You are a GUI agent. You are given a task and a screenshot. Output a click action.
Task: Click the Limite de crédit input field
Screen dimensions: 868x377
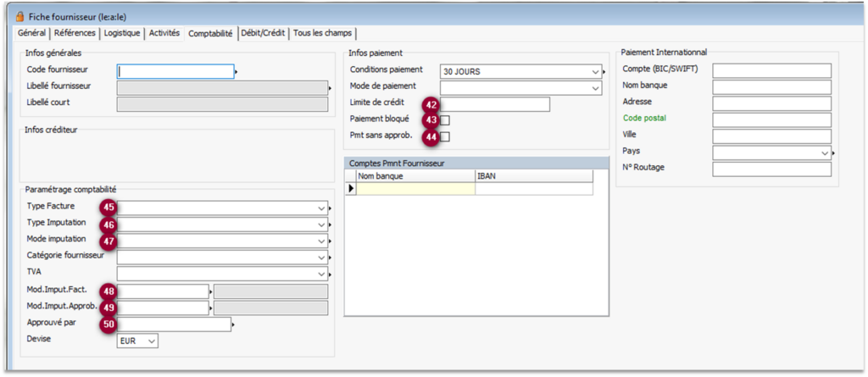point(497,104)
